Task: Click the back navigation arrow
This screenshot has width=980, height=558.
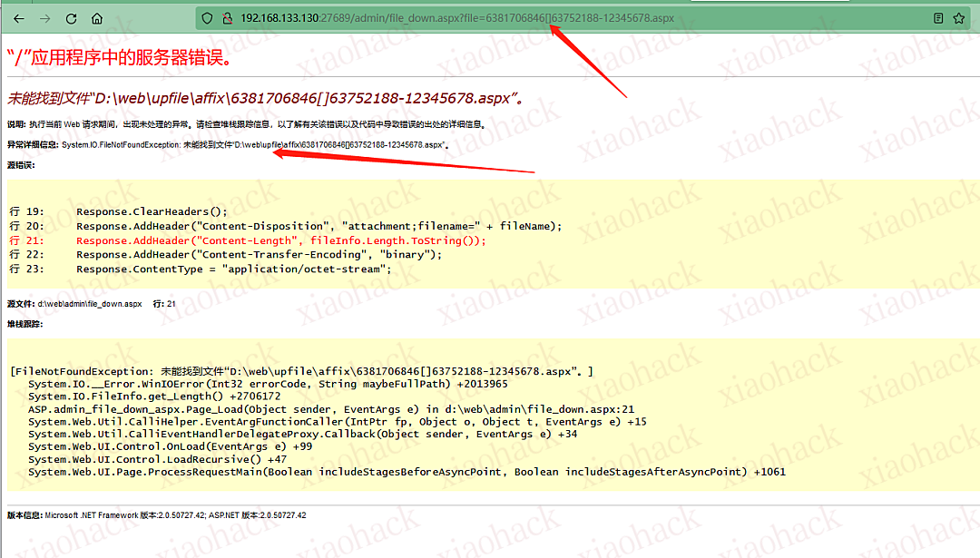Action: click(x=19, y=17)
